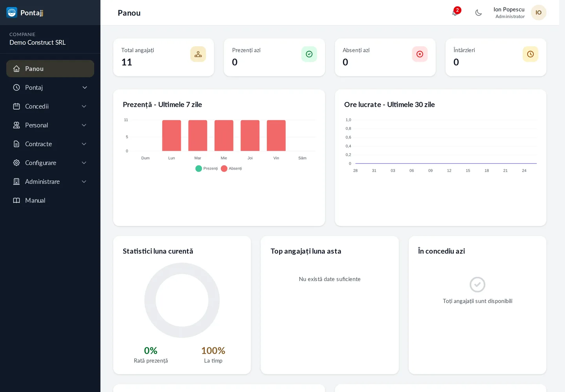Click the Toți angajații sunt disponibili text
Image resolution: width=565 pixels, height=392 pixels.
tap(478, 301)
